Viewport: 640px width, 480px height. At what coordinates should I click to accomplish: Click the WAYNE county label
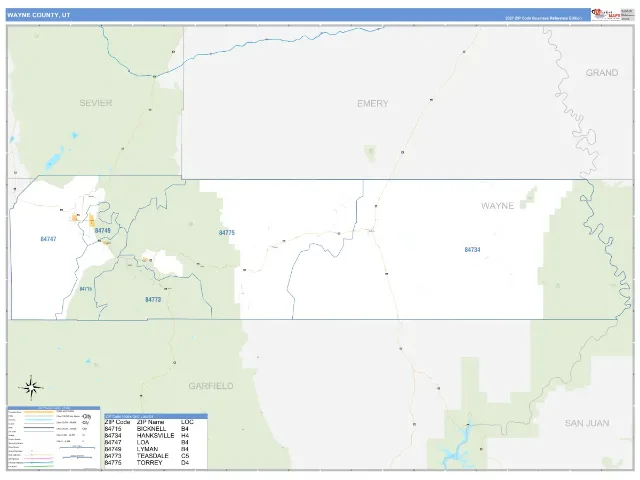tap(497, 206)
